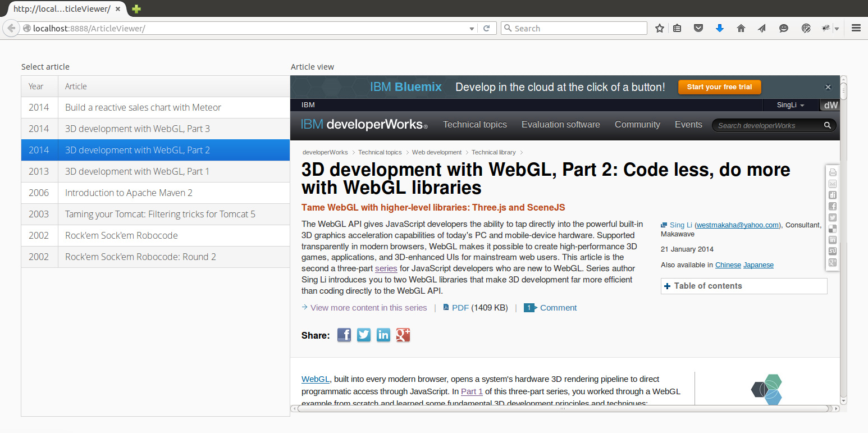Click LinkedIn icon next to Share label
Viewport: 868px width, 433px height.
tap(383, 335)
